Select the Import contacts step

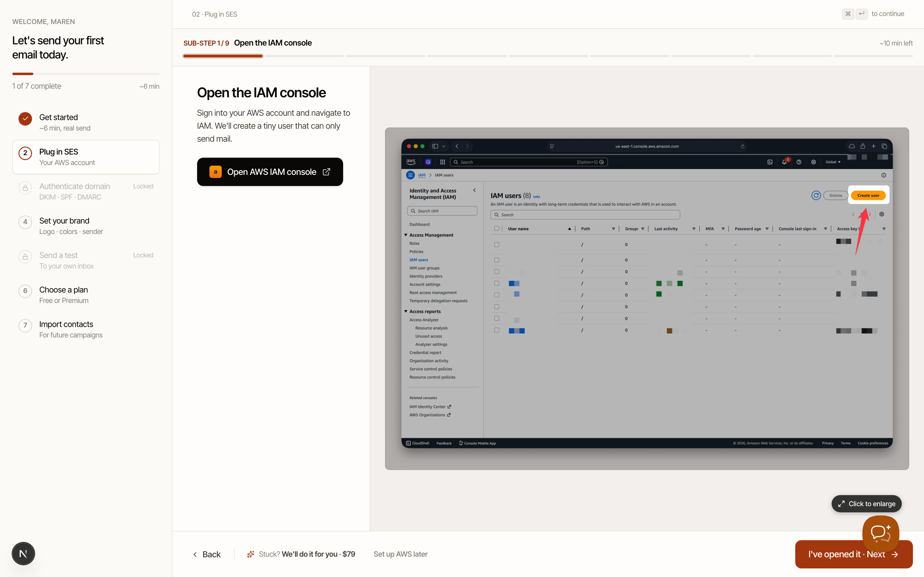click(x=86, y=329)
